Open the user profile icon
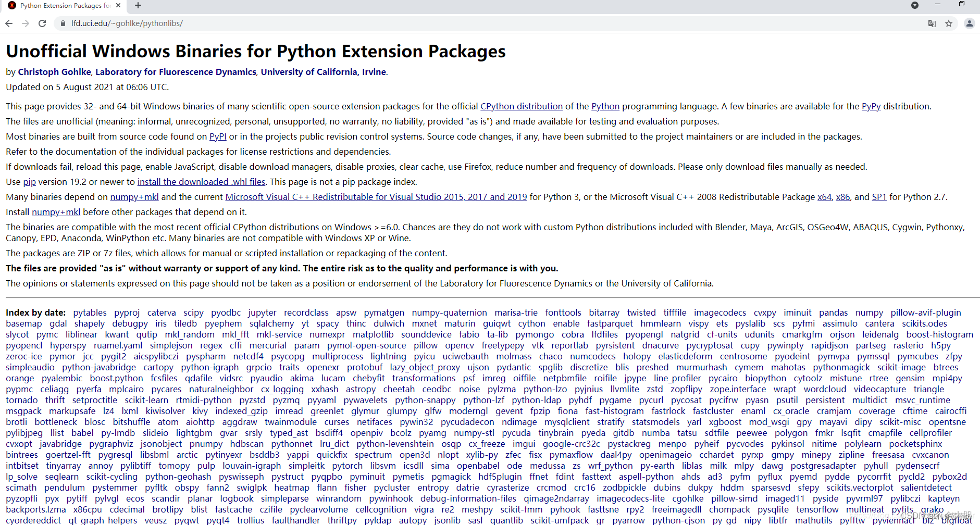 tap(969, 23)
